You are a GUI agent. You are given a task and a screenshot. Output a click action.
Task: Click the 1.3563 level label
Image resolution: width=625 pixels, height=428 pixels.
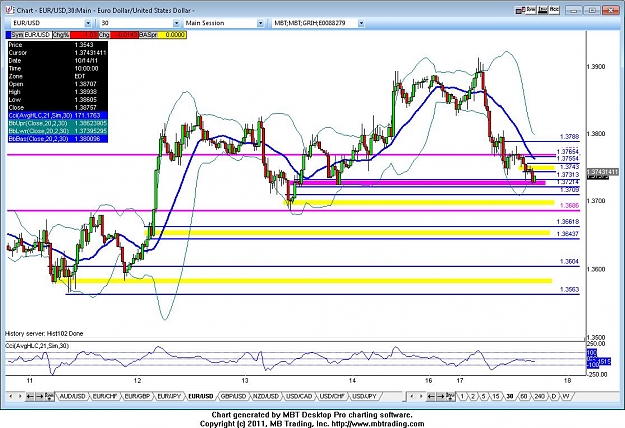(570, 290)
